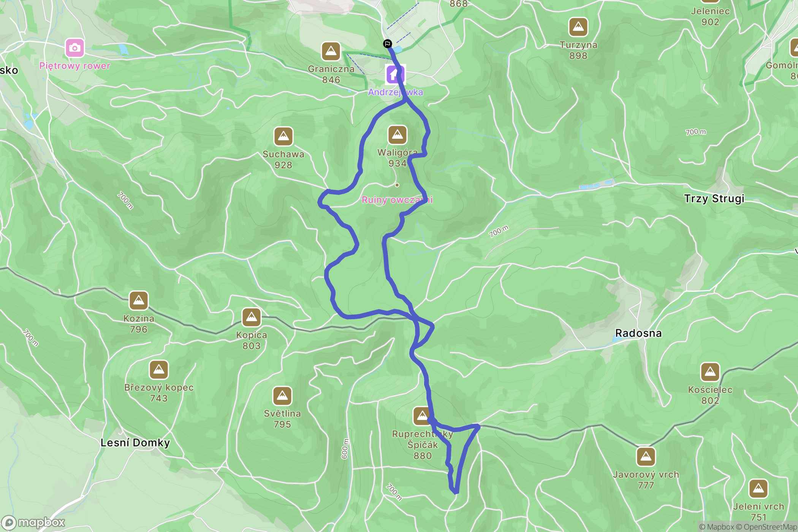Select Ruprechtický Špičák summit icon
Viewport: 798px width, 532px height.
pyautogui.click(x=422, y=416)
